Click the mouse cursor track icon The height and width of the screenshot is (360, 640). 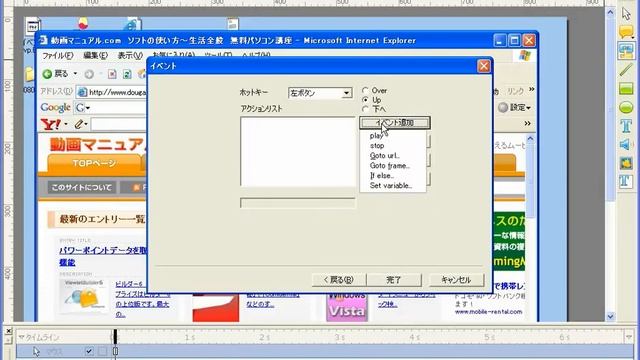(37, 351)
